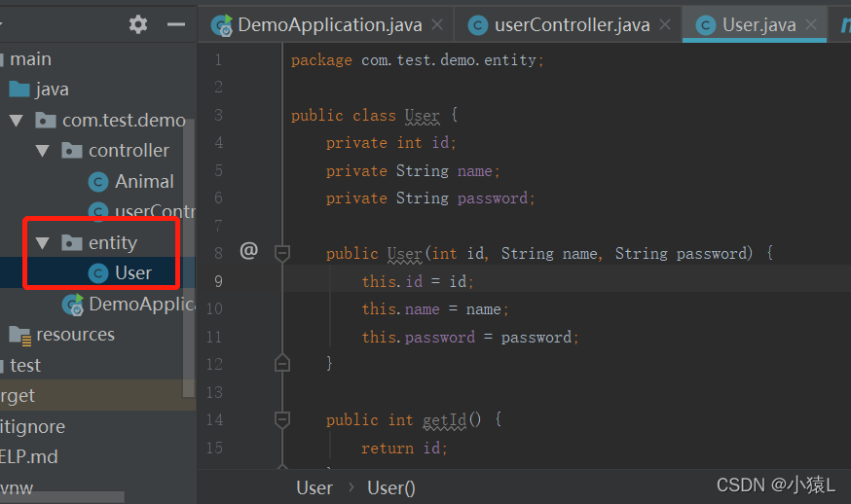Screen dimensions: 851x504
Task: Click line number 3 in gutter
Action: click(x=218, y=115)
